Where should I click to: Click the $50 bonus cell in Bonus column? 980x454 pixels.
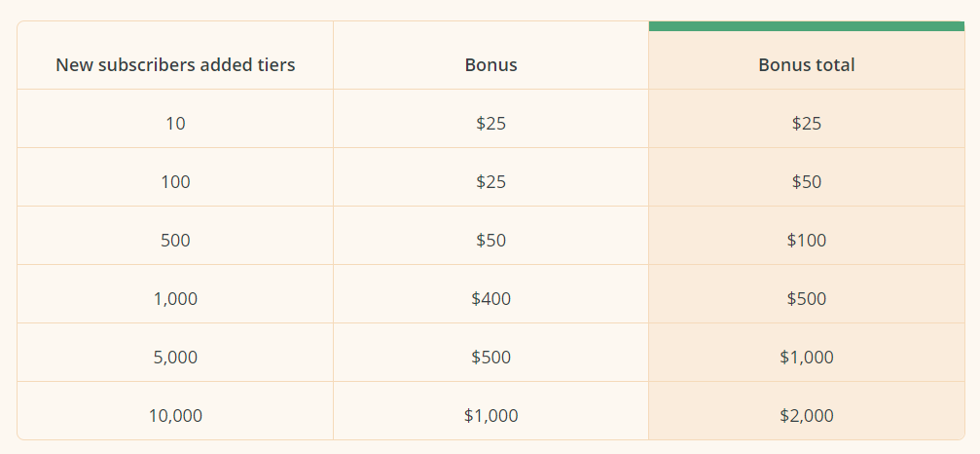click(490, 241)
